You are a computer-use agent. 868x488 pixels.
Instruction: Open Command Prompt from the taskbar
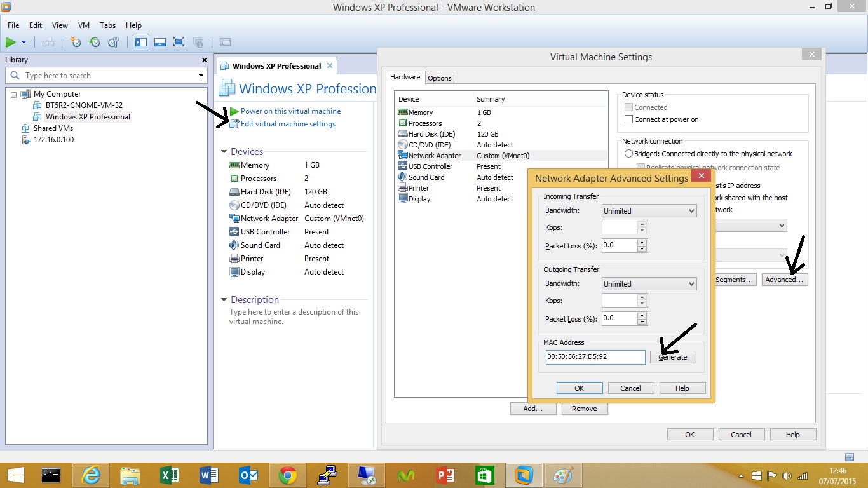pos(51,475)
